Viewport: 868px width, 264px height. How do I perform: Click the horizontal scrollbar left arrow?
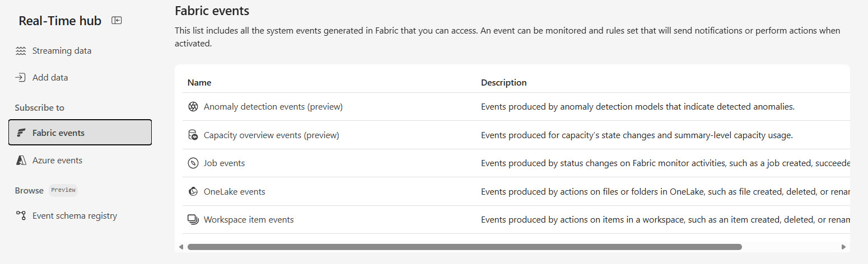pos(181,247)
